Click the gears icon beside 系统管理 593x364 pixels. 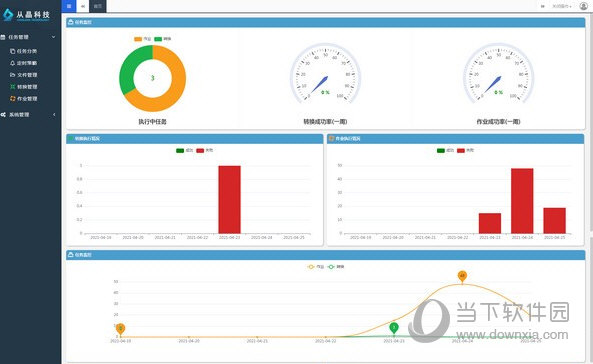pyautogui.click(x=3, y=115)
